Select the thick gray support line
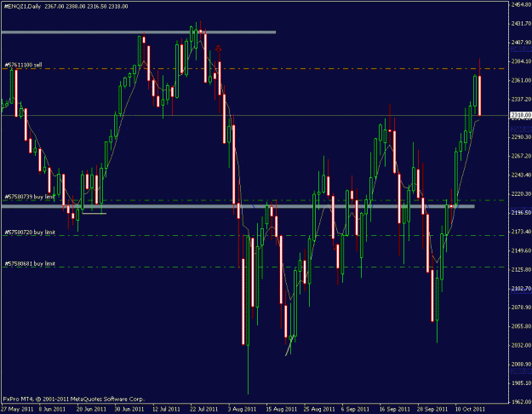Screen dimensions: 532x414 pos(237,206)
